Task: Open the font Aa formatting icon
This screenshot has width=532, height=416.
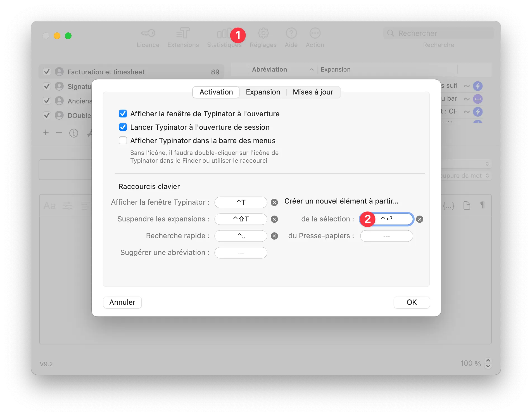Action: [x=50, y=206]
